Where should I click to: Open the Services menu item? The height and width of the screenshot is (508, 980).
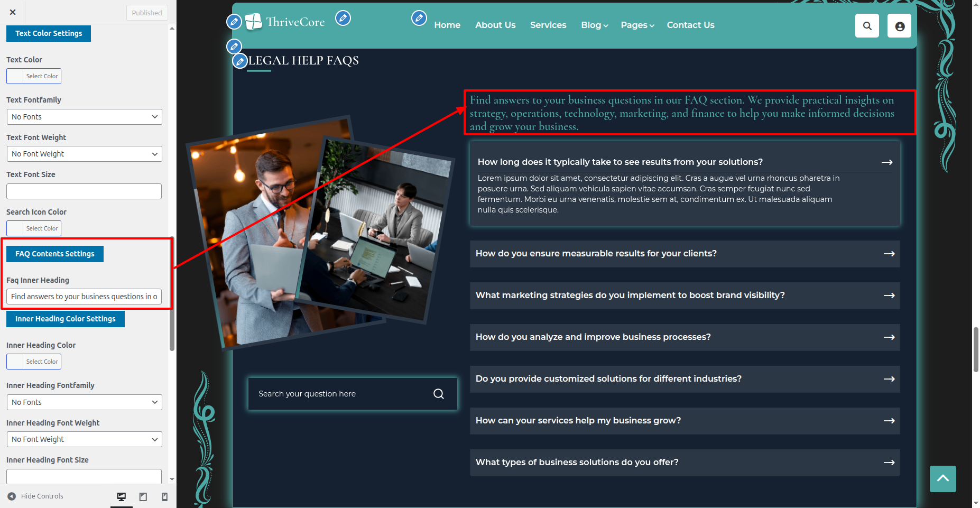(x=548, y=25)
